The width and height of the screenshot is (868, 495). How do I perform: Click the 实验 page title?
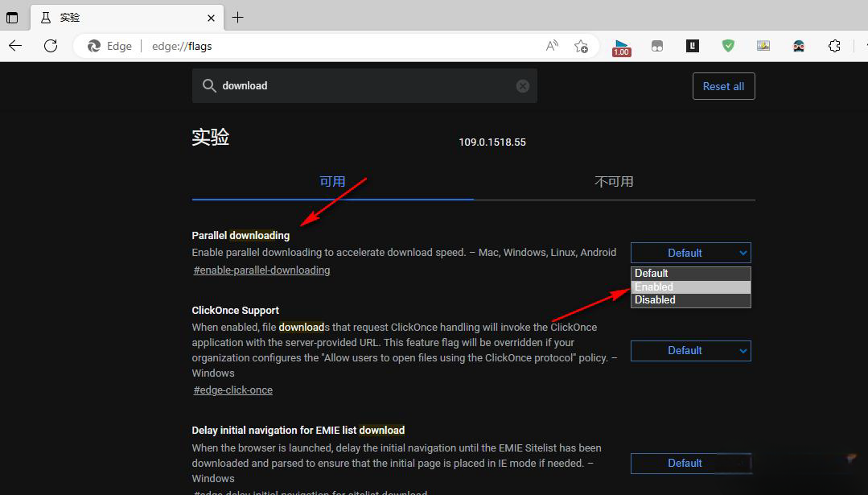point(210,137)
